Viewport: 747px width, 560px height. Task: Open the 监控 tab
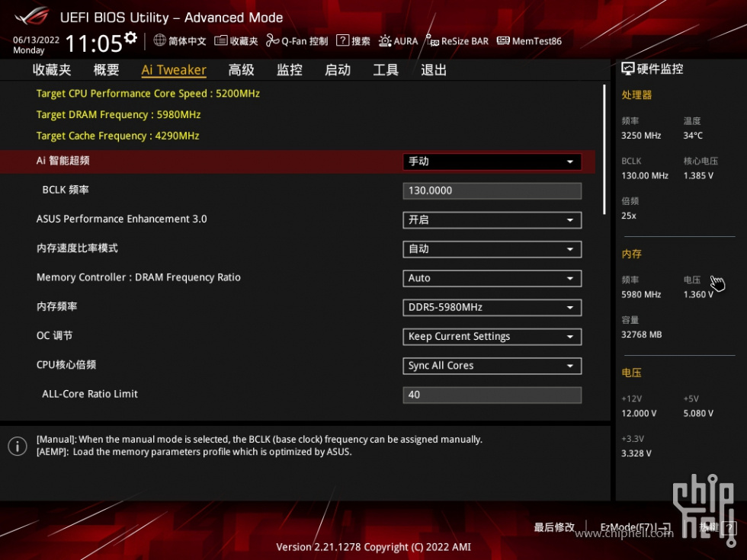click(290, 70)
